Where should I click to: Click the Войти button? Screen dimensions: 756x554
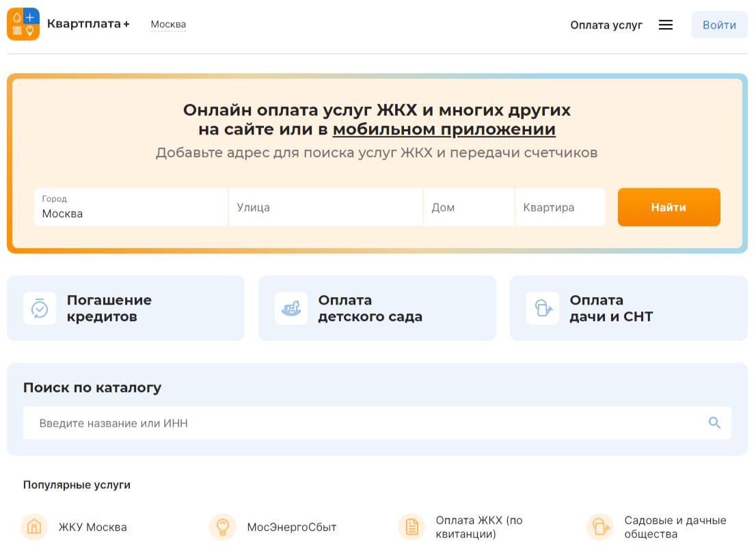click(719, 25)
